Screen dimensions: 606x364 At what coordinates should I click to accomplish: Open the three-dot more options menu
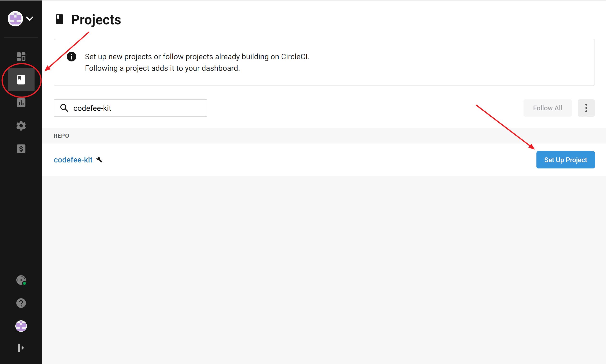click(x=586, y=108)
